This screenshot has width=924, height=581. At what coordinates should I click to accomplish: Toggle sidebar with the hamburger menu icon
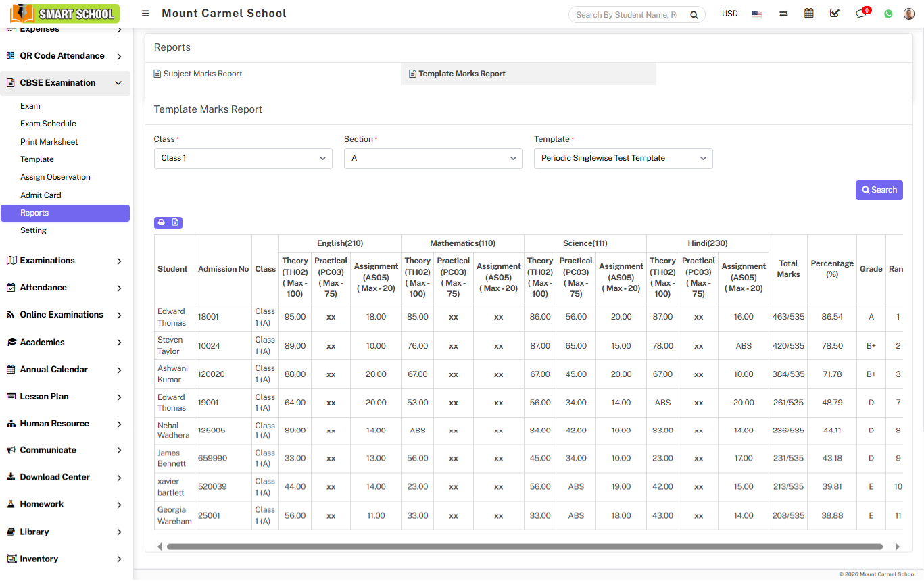tap(145, 14)
